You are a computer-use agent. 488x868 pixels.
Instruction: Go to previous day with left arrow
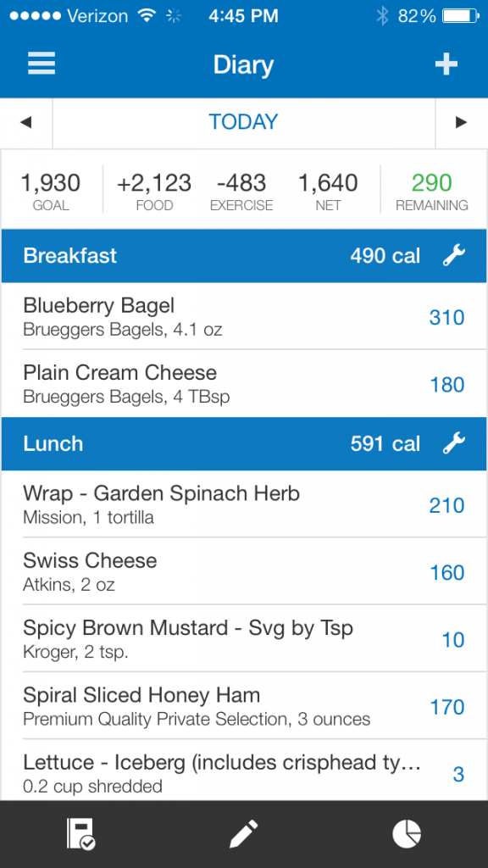pos(25,121)
